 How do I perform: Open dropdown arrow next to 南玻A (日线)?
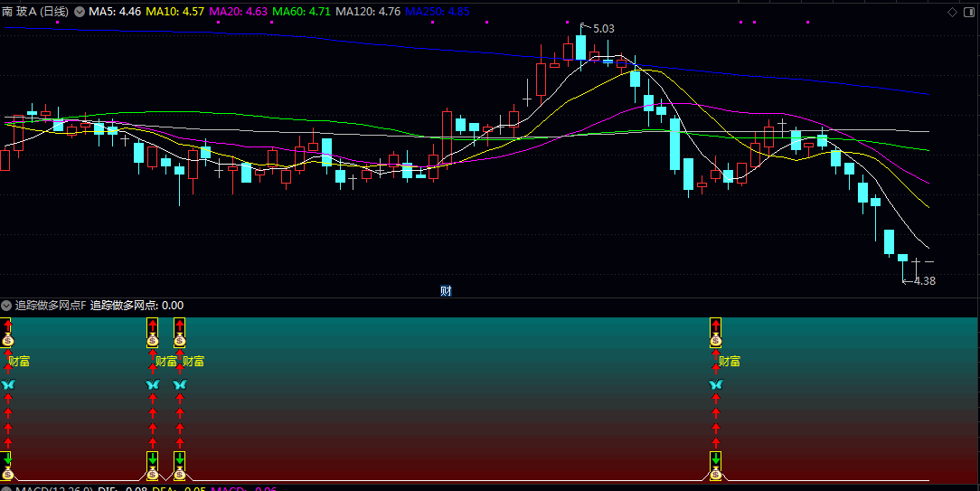tap(79, 12)
